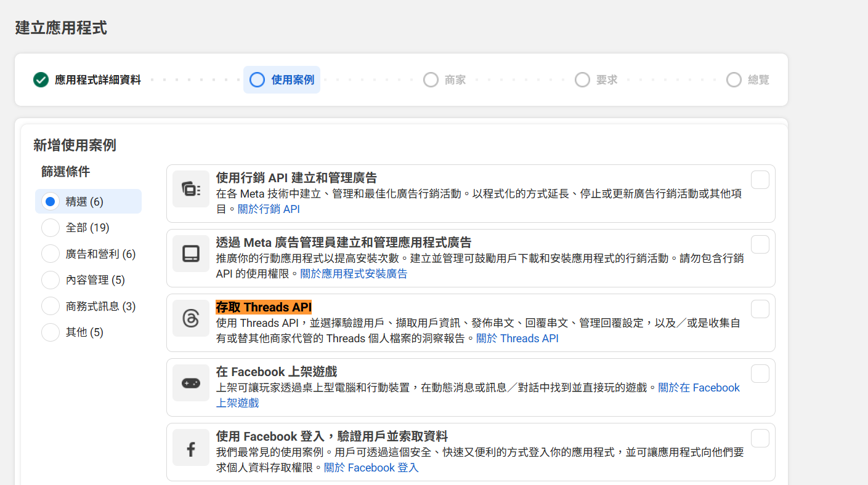This screenshot has width=868, height=485.
Task: Open the 關於行銷 API link
Action: click(269, 209)
